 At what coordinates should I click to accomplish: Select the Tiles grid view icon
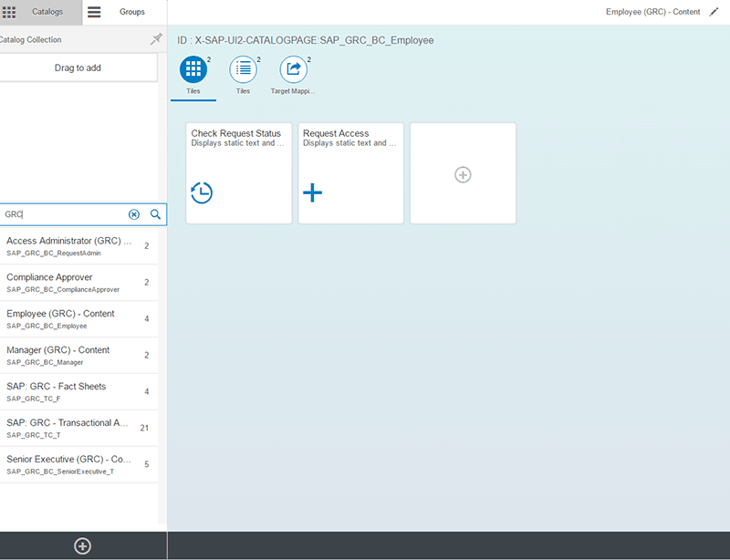coord(193,70)
